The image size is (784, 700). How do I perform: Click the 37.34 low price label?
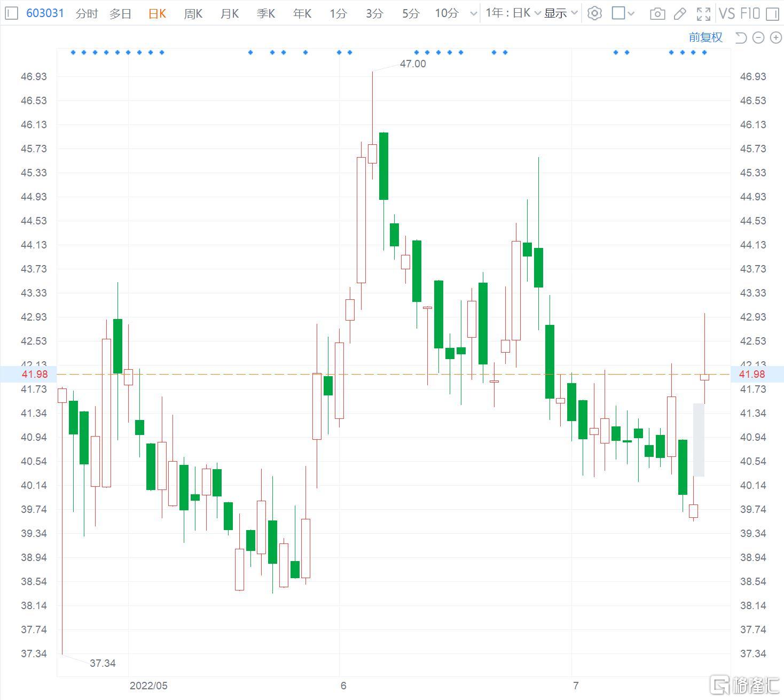click(x=103, y=663)
